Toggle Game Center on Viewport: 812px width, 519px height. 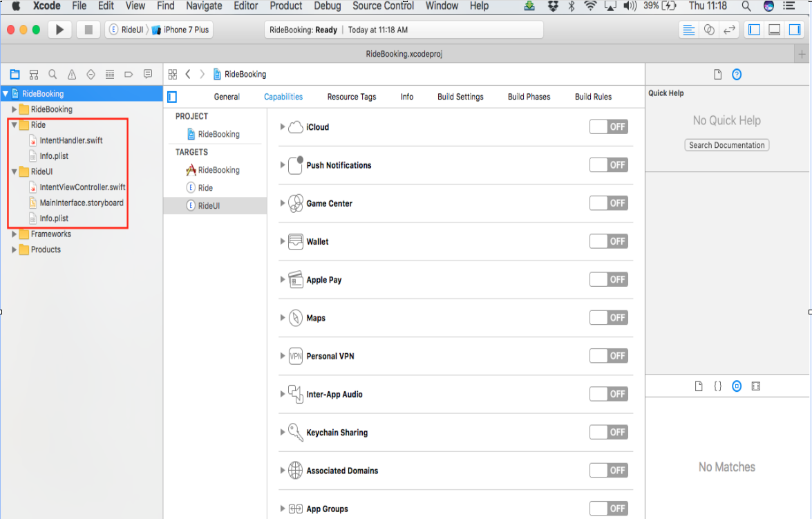(x=609, y=203)
